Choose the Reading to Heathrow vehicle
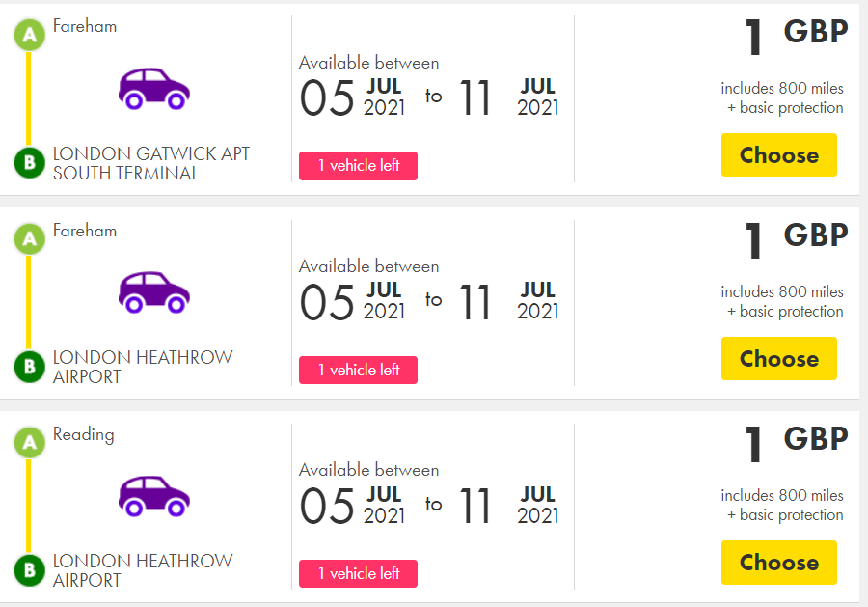This screenshot has width=868, height=607. pyautogui.click(x=778, y=563)
